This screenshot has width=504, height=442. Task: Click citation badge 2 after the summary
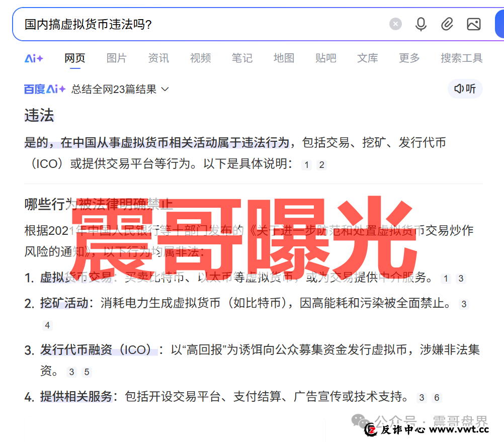click(321, 164)
